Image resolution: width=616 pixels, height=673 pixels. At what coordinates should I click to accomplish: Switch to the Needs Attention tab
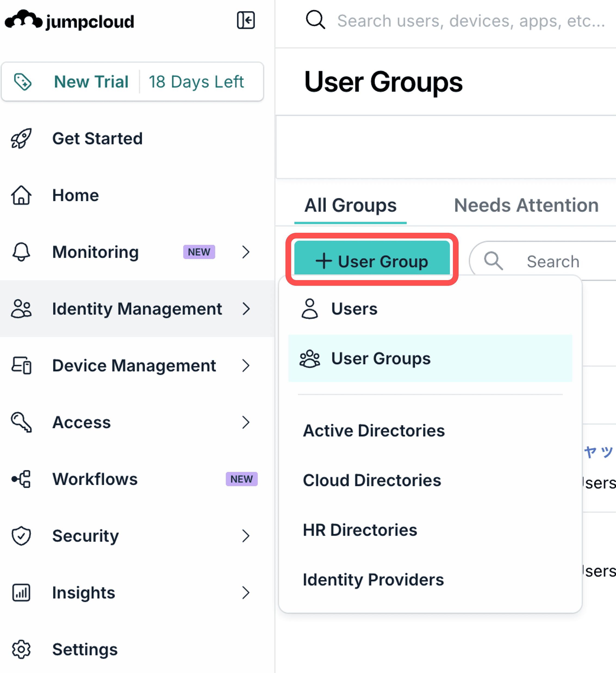526,205
